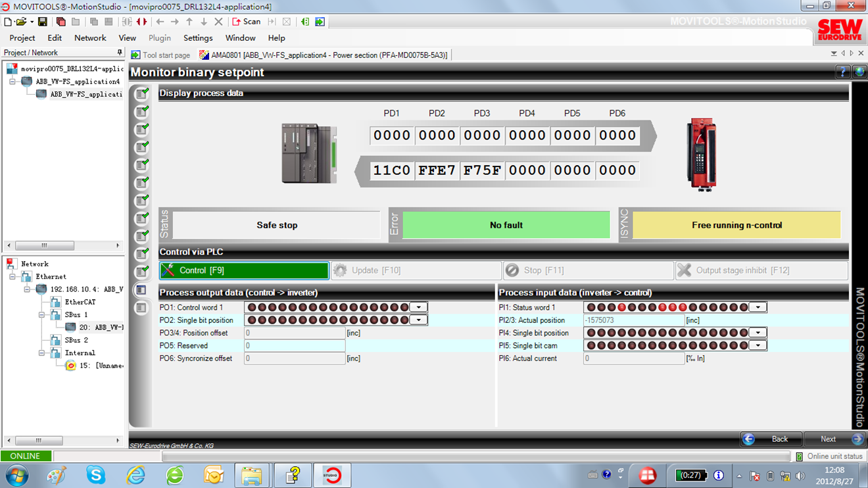
Task: Click the Save icon in the toolbar
Action: click(x=42, y=22)
